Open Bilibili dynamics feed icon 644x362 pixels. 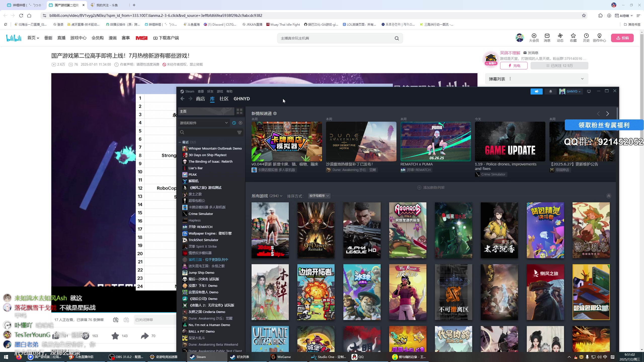560,38
